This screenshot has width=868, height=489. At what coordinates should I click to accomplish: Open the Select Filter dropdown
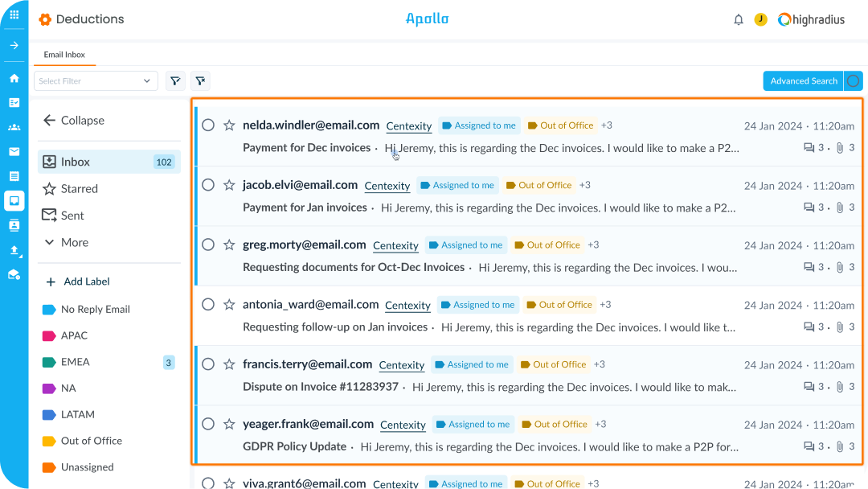95,80
